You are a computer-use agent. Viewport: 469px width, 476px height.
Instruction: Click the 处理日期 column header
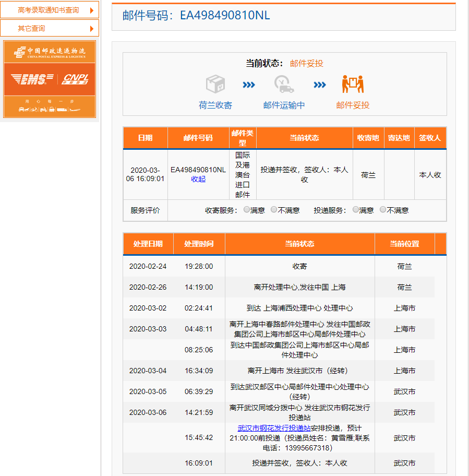(148, 244)
